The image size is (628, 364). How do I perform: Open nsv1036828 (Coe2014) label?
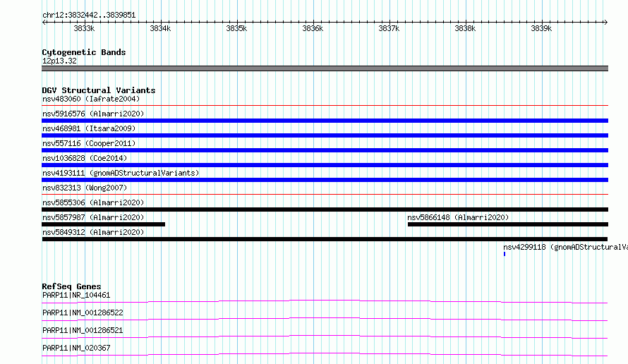85,158
